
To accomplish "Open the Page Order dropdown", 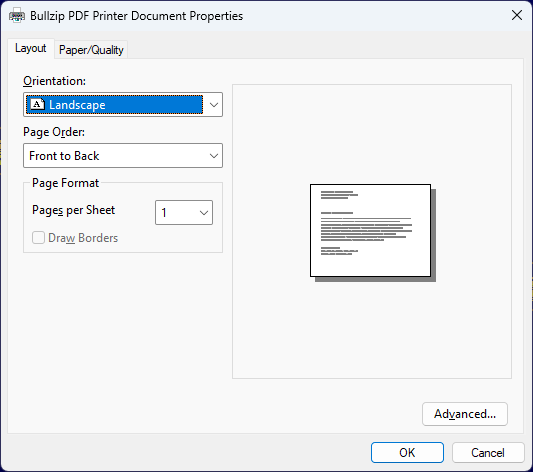I will click(123, 156).
